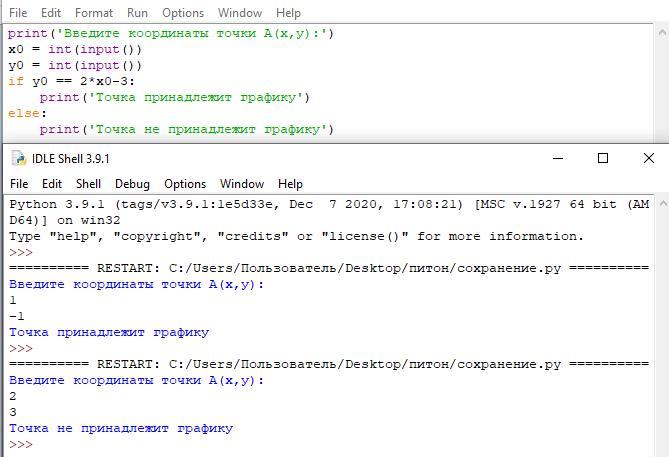The width and height of the screenshot is (669, 457).
Task: Open the editor's Options menu
Action: tap(183, 13)
